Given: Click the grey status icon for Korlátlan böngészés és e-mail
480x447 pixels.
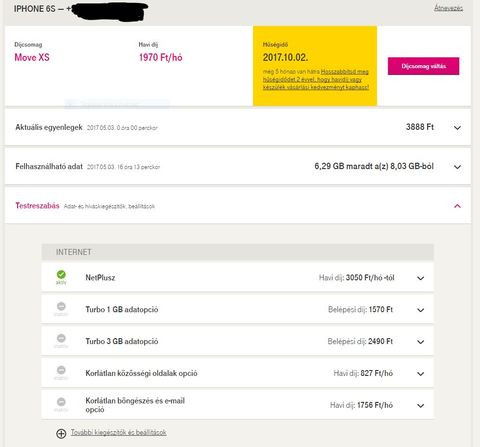Looking at the screenshot, I should [61, 402].
